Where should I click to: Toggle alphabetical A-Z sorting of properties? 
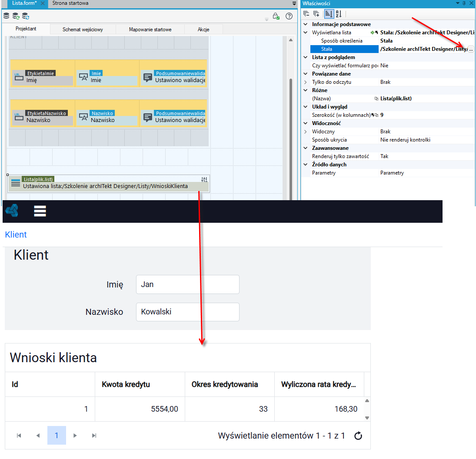click(339, 13)
